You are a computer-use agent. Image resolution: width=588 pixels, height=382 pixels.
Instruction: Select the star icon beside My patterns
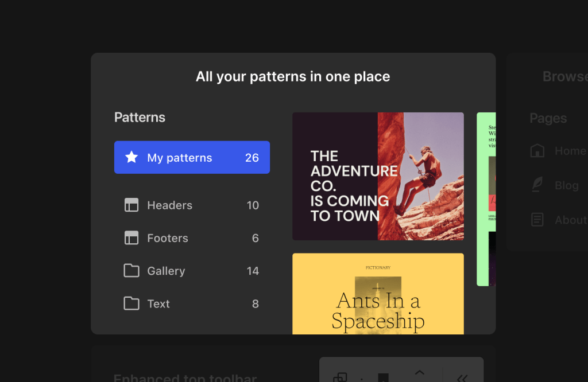click(131, 157)
